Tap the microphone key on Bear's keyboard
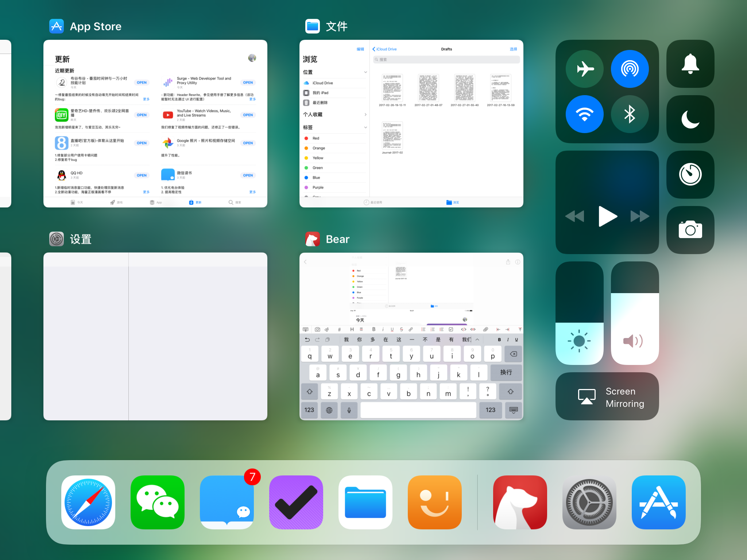This screenshot has height=560, width=747. coord(349,410)
